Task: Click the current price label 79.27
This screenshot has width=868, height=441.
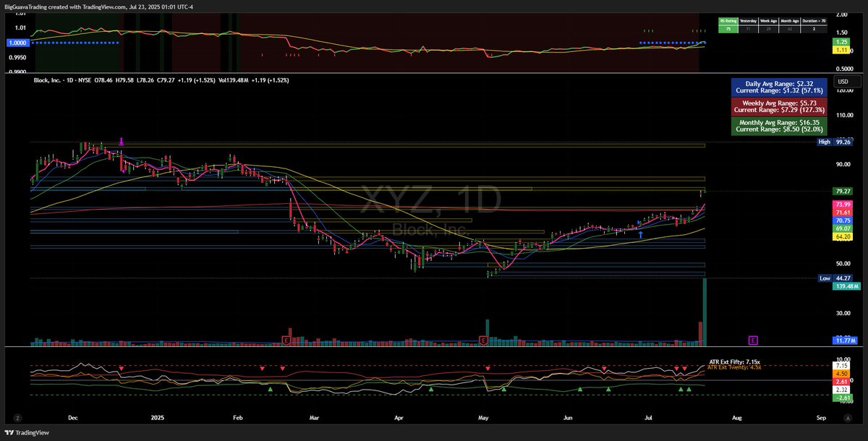Action: pos(842,191)
